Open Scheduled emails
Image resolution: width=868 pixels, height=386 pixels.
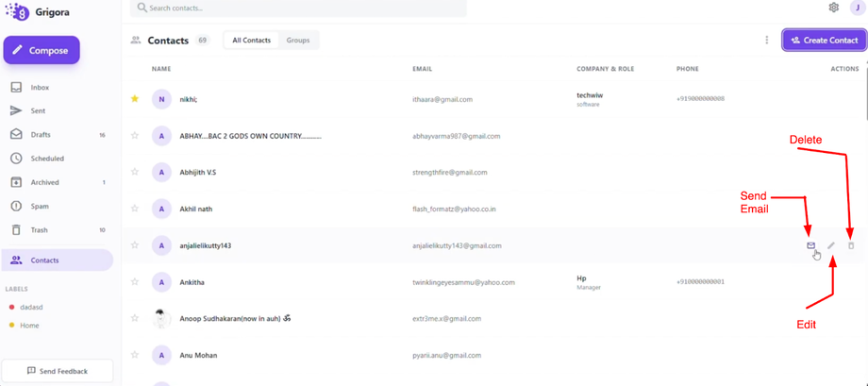coord(57,159)
